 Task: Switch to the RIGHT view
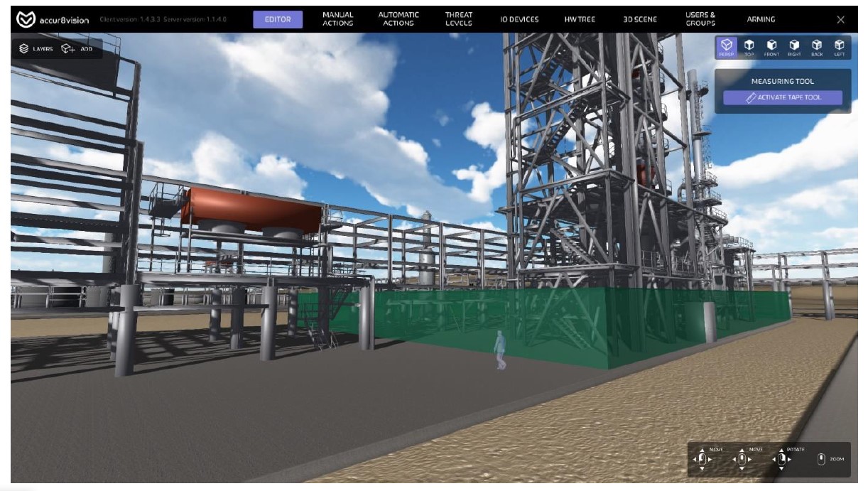coord(794,47)
